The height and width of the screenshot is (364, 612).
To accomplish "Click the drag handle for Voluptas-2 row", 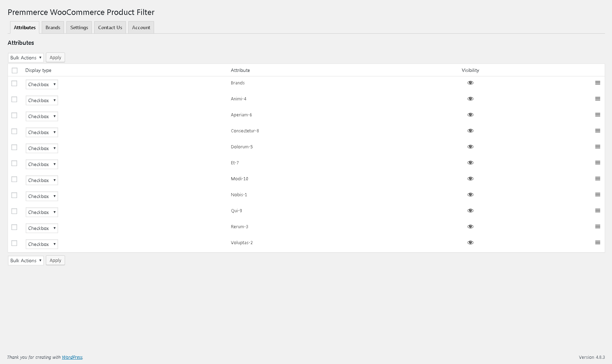I will click(x=597, y=242).
